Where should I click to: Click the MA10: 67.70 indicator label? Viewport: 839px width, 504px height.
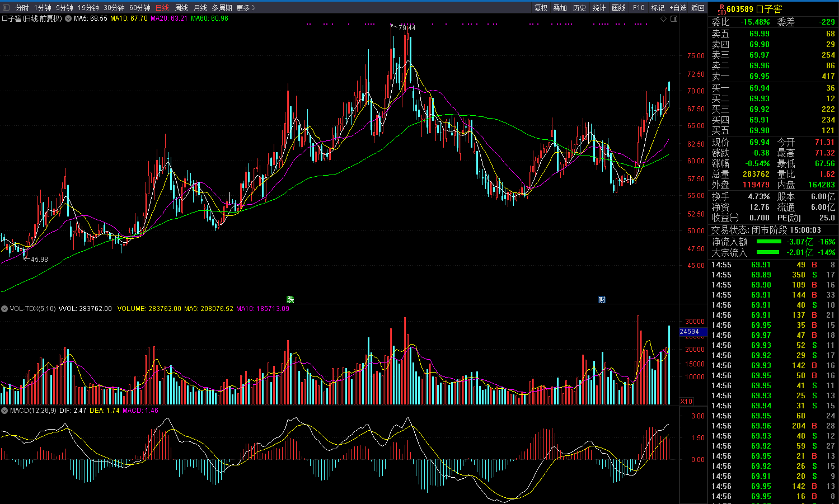coord(129,18)
